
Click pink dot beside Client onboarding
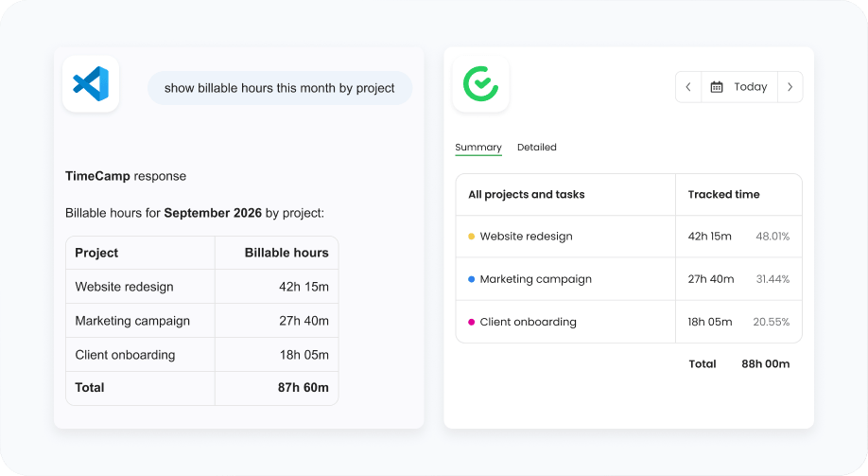(472, 322)
